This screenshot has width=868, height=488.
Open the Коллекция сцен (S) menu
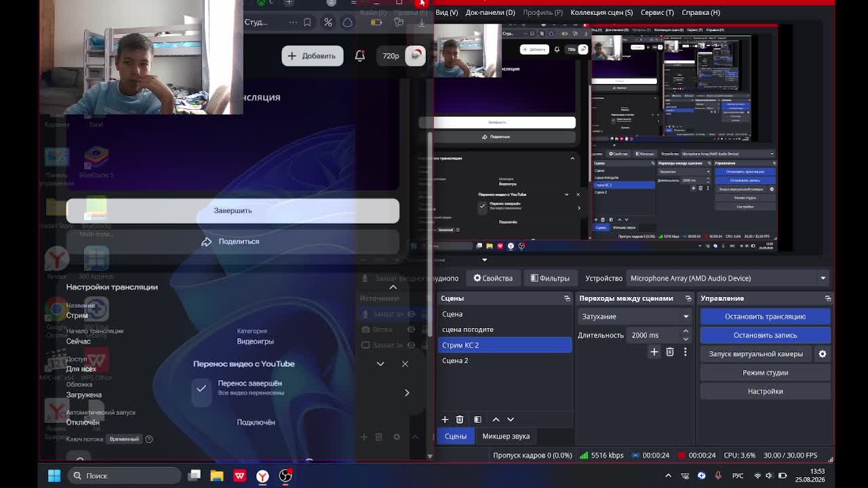click(x=601, y=12)
